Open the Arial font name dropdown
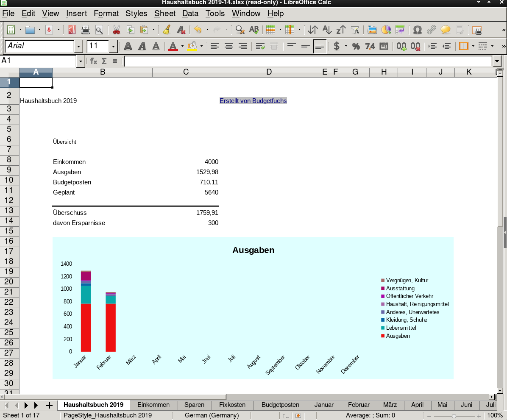Screen dimensions: 507x420 [78, 46]
